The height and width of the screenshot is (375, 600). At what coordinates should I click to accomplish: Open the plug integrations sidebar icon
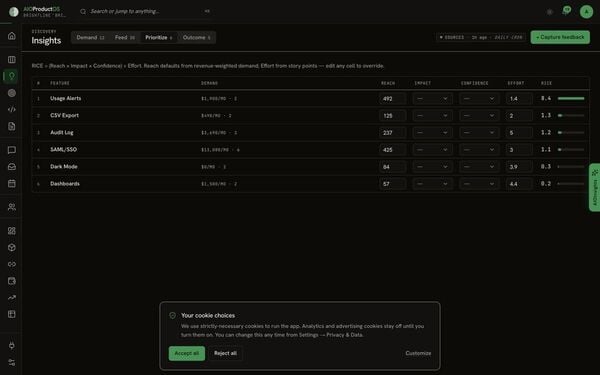(x=12, y=346)
